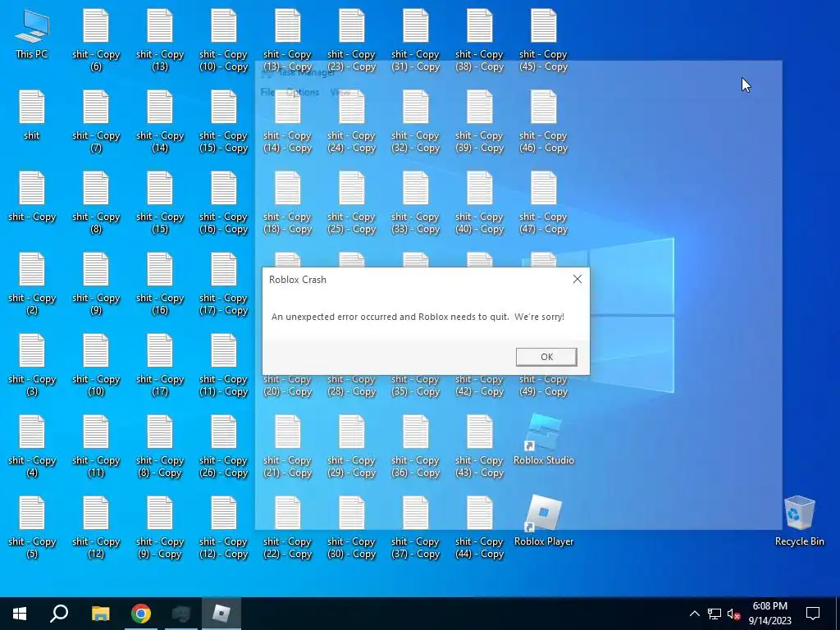
Task: Select the file "shit - Copy"
Action: [x=32, y=196]
